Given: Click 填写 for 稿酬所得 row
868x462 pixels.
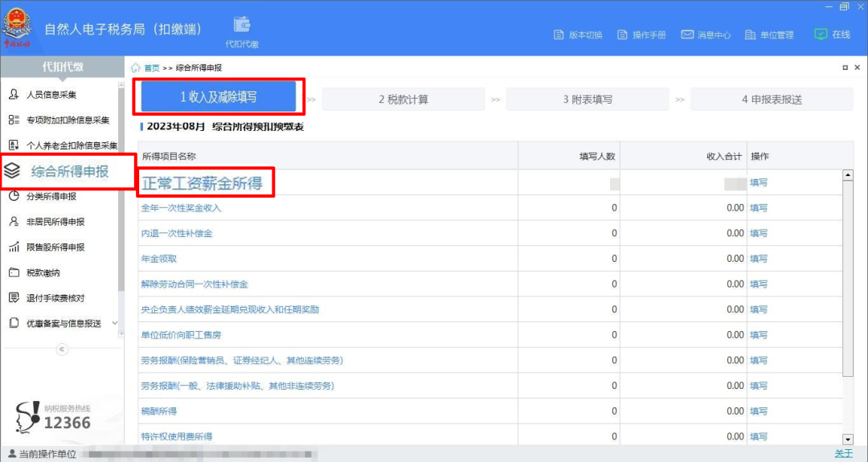Looking at the screenshot, I should coord(759,411).
